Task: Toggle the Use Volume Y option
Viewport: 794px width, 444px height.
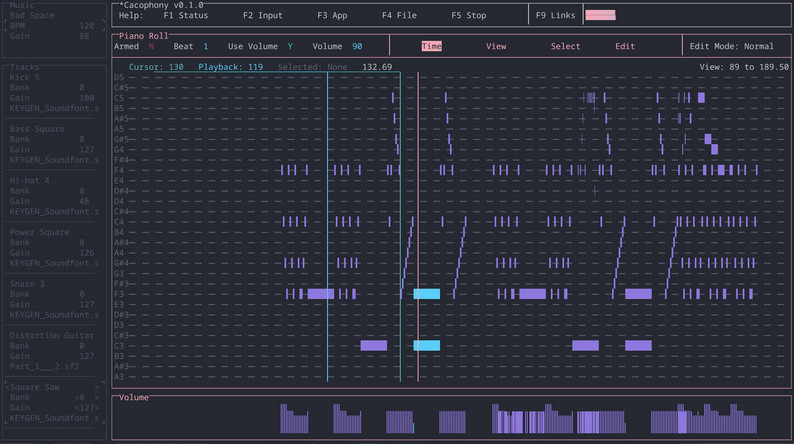Action: pyautogui.click(x=290, y=47)
